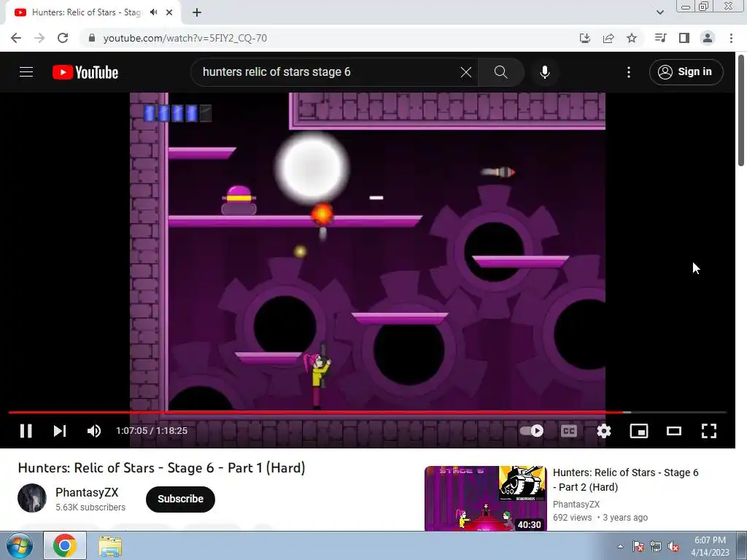Toggle closed captions (CC)
The width and height of the screenshot is (747, 560).
point(569,431)
